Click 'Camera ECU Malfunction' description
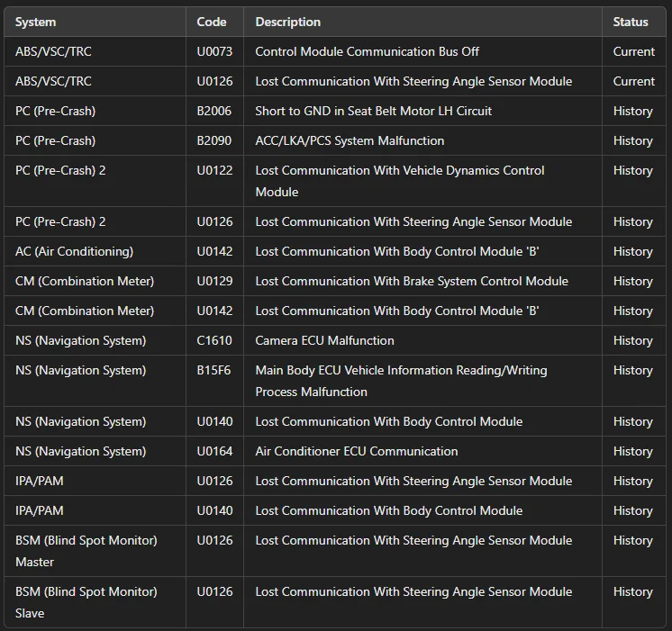The height and width of the screenshot is (631, 672). [324, 340]
